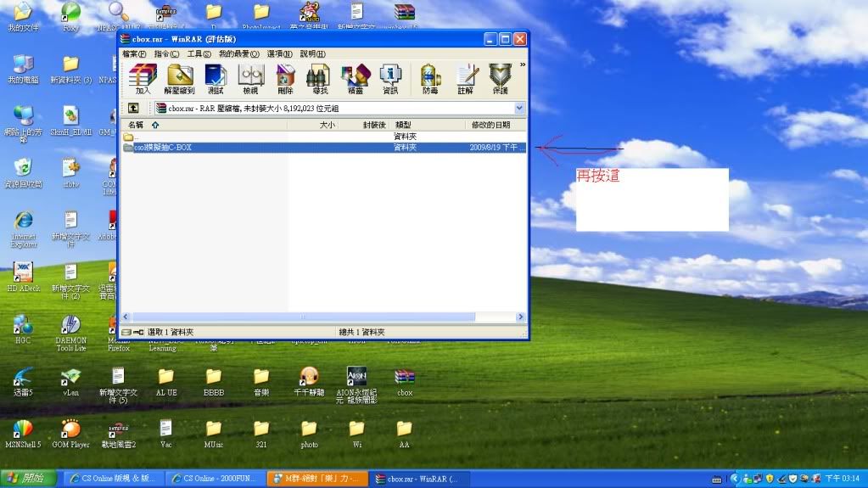
Task: Expand the archive path dropdown arrow
Action: click(519, 109)
